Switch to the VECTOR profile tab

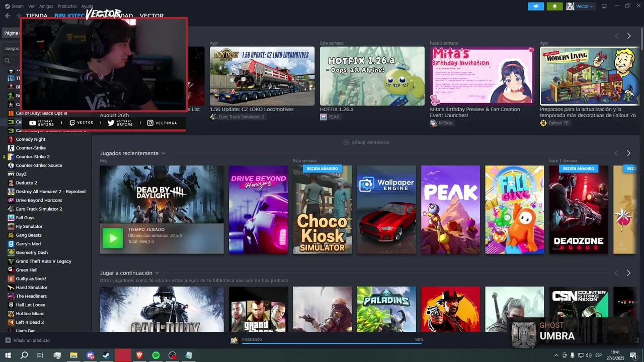point(151,16)
